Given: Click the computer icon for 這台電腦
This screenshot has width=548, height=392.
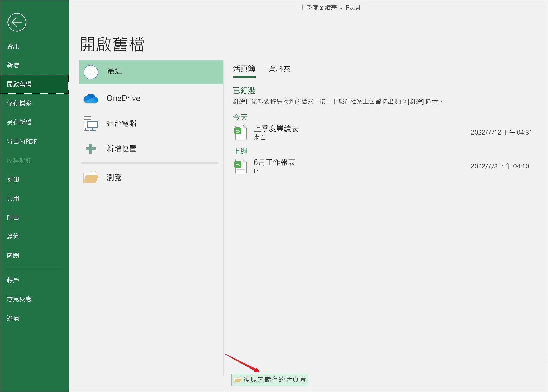Looking at the screenshot, I should pos(91,124).
